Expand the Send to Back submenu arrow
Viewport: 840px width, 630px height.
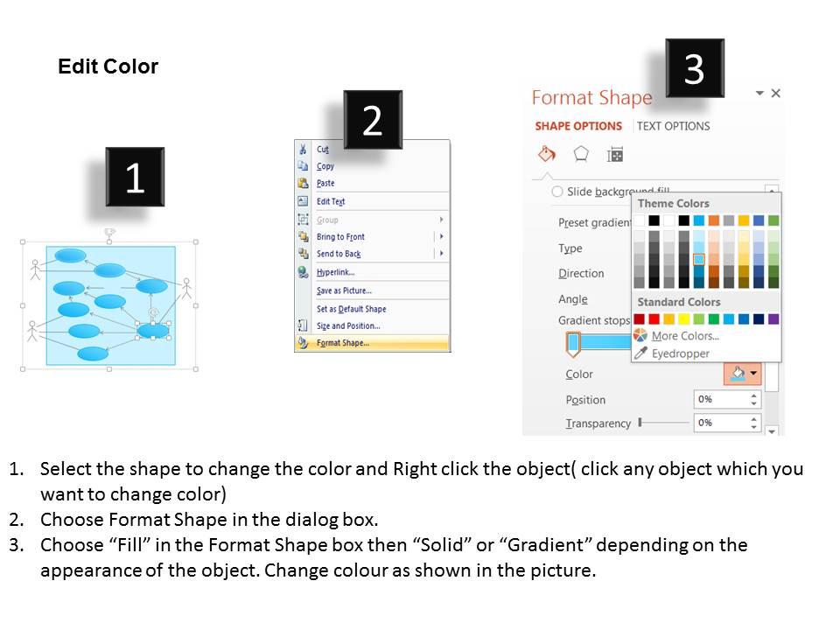click(441, 253)
